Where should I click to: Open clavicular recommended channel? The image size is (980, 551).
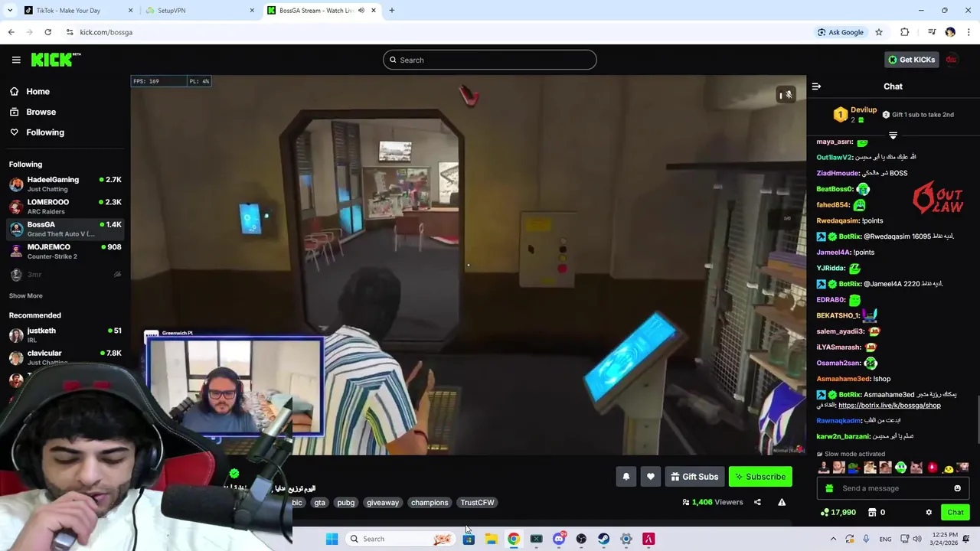(x=65, y=357)
